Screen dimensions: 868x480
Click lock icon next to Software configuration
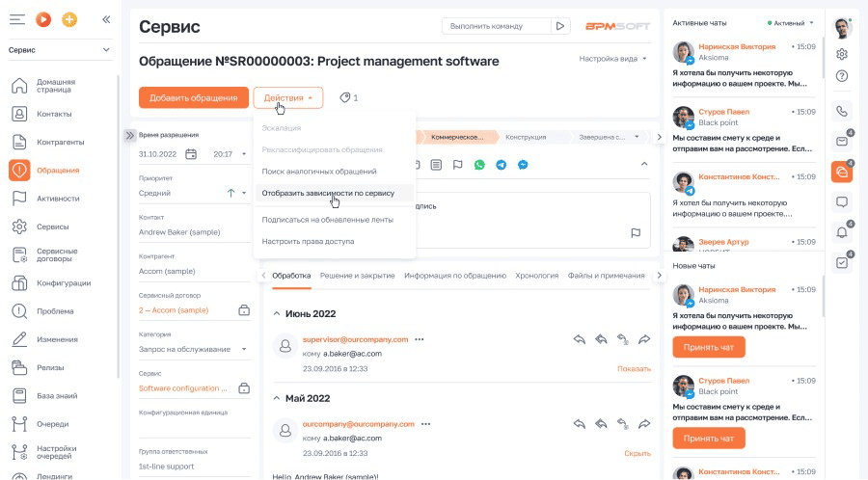pyautogui.click(x=244, y=388)
